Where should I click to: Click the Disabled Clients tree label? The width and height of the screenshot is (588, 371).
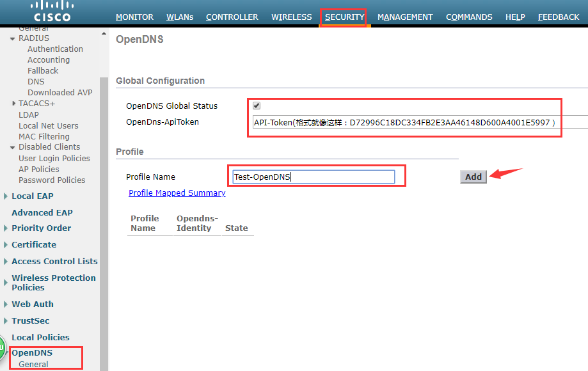click(x=49, y=147)
